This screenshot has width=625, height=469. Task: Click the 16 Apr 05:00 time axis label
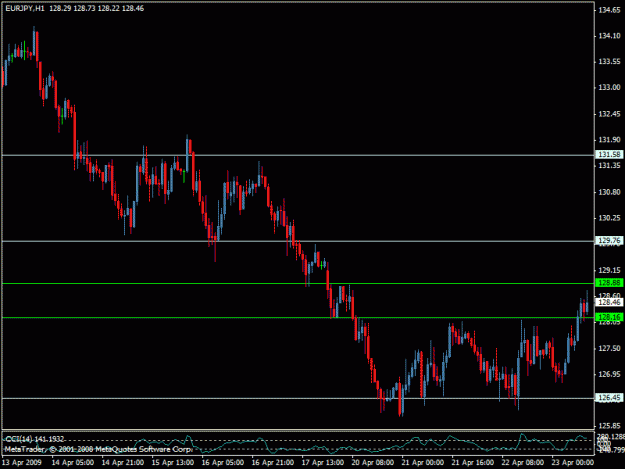point(222,462)
